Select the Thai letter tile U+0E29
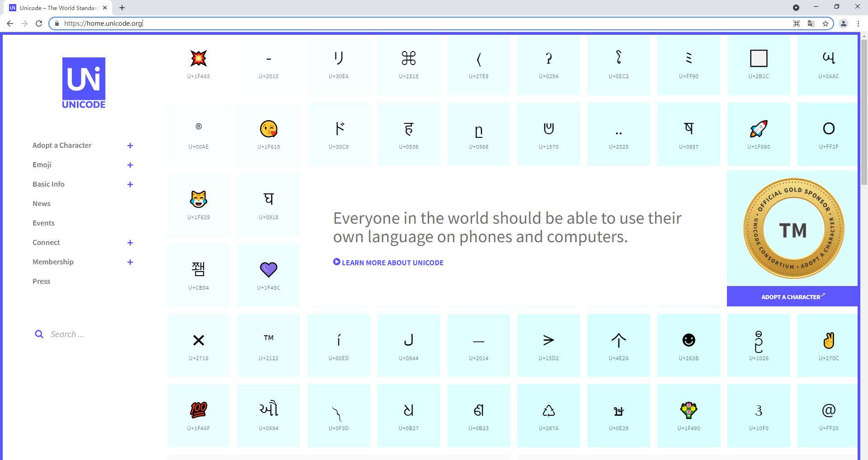The width and height of the screenshot is (868, 460). pos(618,416)
